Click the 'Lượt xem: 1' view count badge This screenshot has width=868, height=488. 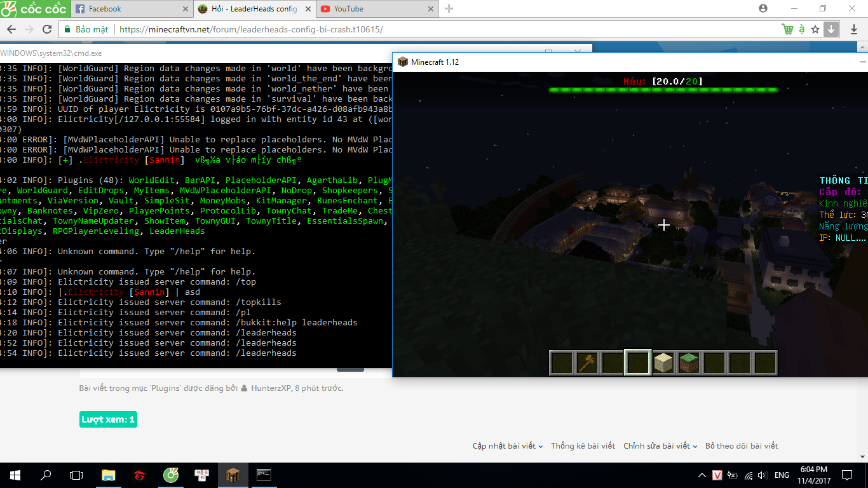[x=108, y=419]
